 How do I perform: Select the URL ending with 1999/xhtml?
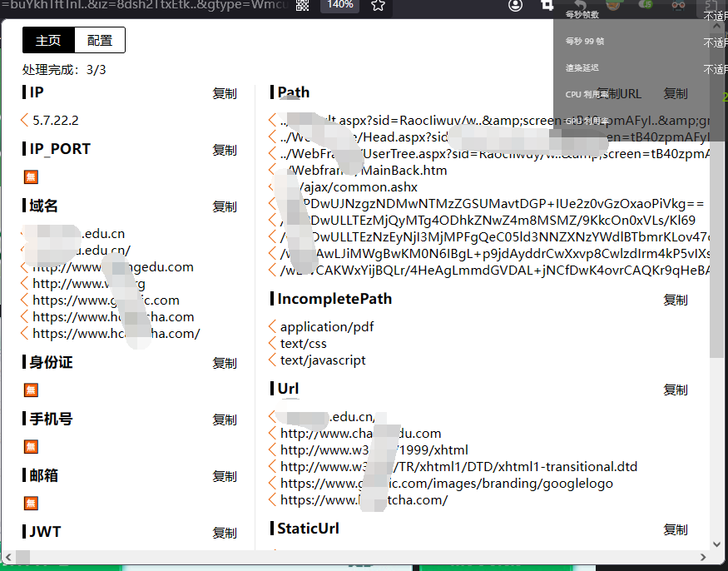click(374, 449)
